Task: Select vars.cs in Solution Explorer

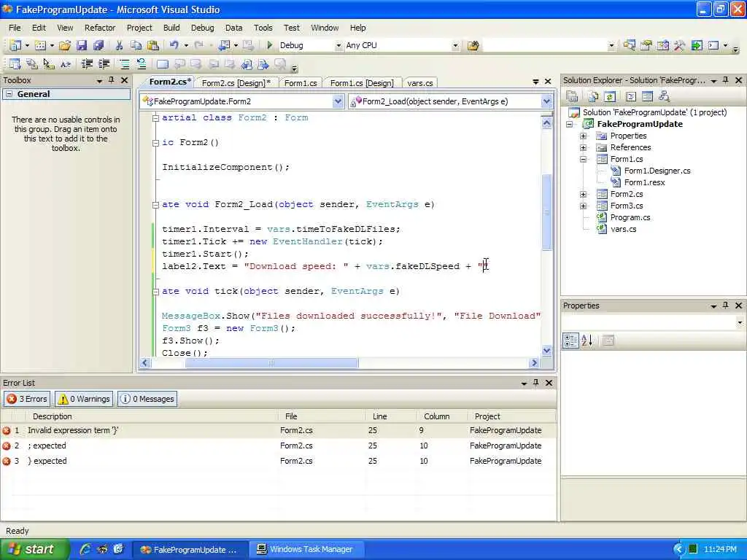Action: 623,229
